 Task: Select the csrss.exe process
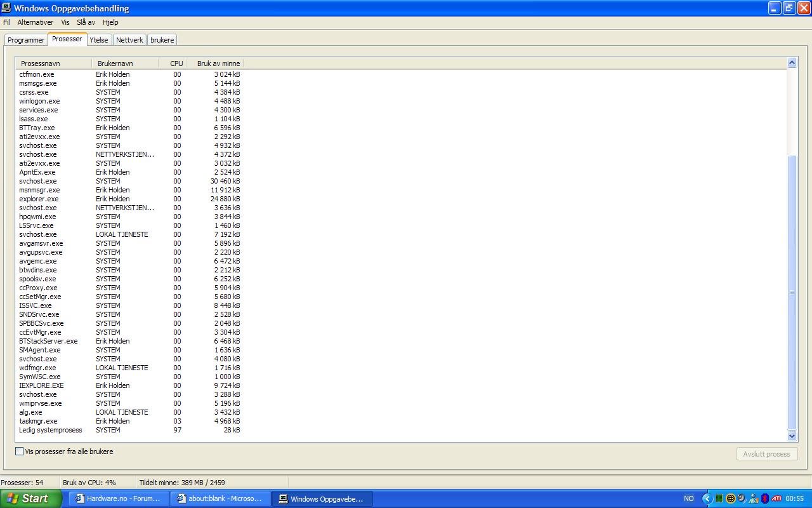pos(129,92)
